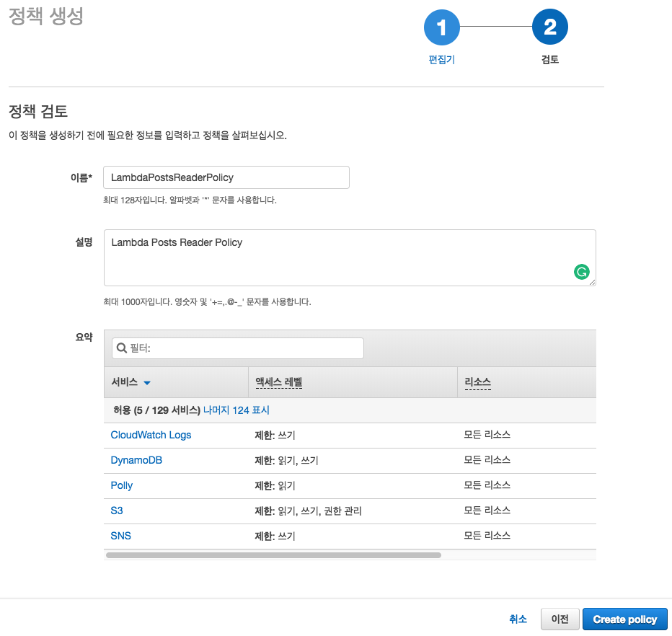
Task: Click 모든 리소스 in Polly row
Action: point(487,485)
